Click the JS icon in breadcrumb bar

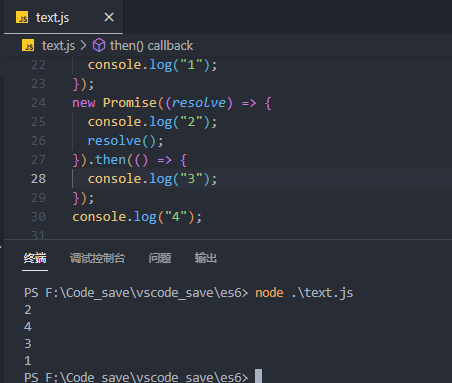pyautogui.click(x=28, y=45)
